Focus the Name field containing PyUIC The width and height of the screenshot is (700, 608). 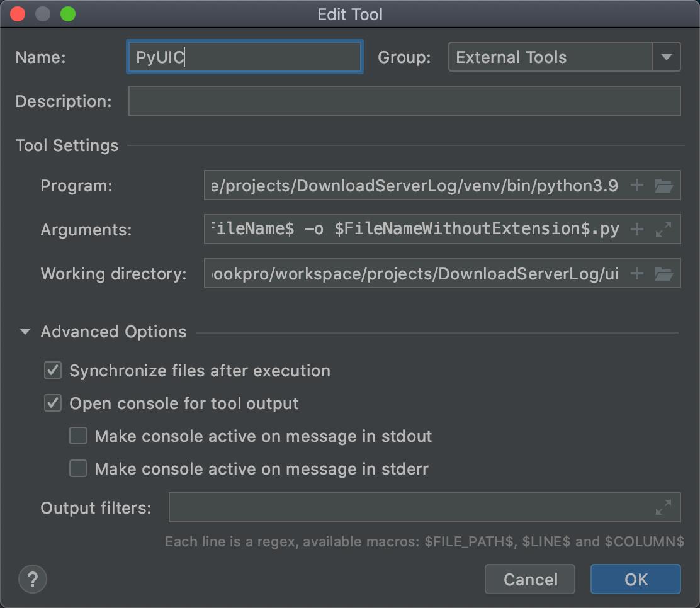pyautogui.click(x=245, y=57)
